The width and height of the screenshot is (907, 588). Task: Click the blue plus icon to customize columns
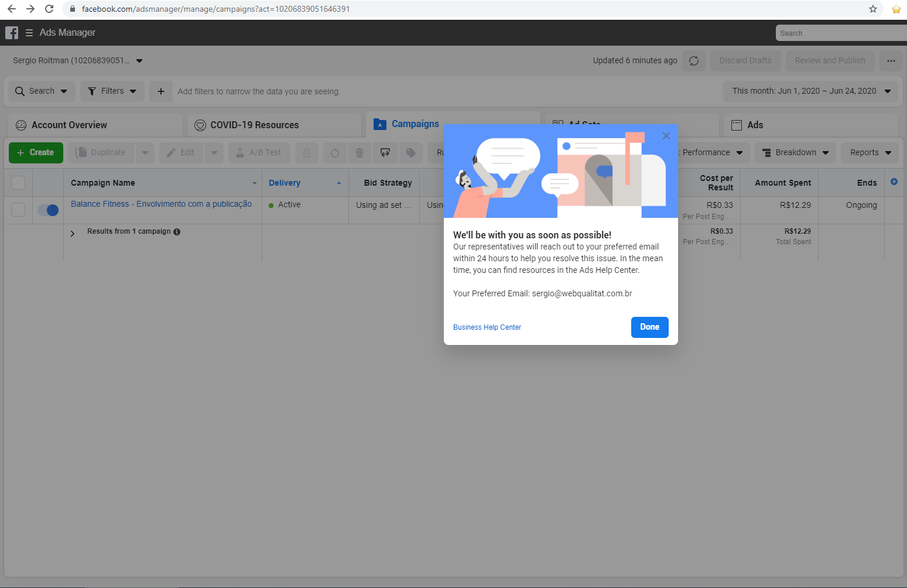pos(894,182)
